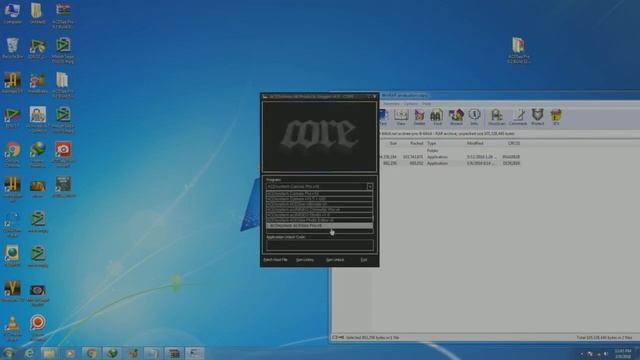Viewport: 640px width, 360px height.
Task: Open Windows Media Player from taskbar
Action: (70, 353)
